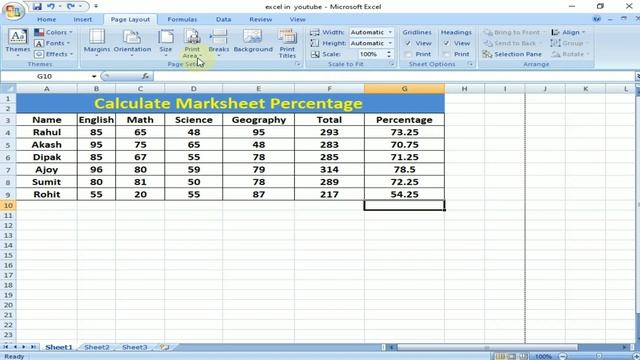The image size is (640, 360).
Task: Go to first sheet navigation arrow
Action: (6, 347)
